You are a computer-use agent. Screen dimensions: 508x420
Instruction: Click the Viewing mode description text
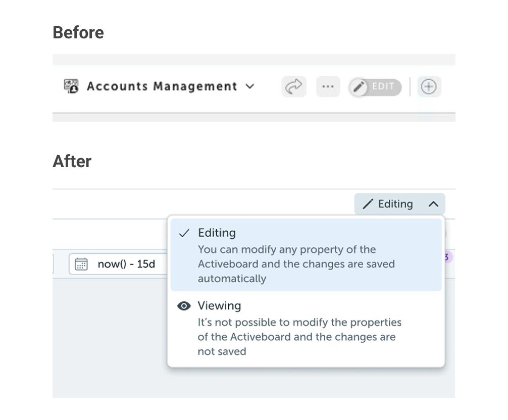pos(299,337)
